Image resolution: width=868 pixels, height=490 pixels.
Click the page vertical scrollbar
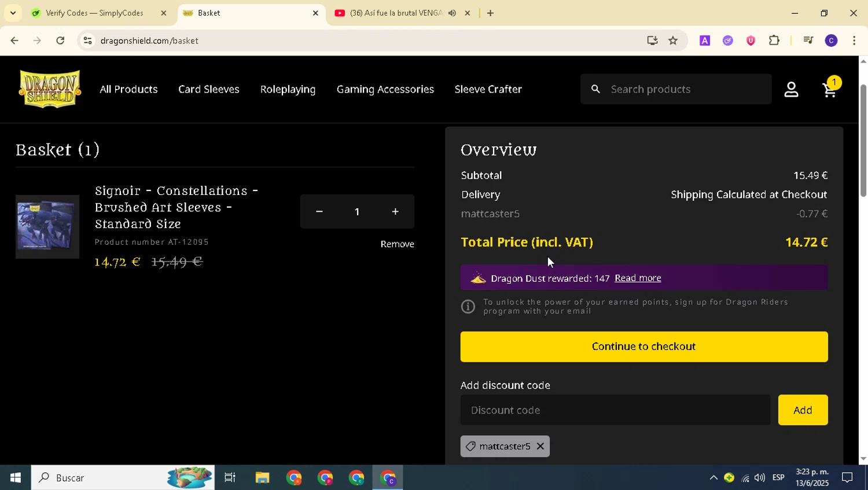pos(863,141)
